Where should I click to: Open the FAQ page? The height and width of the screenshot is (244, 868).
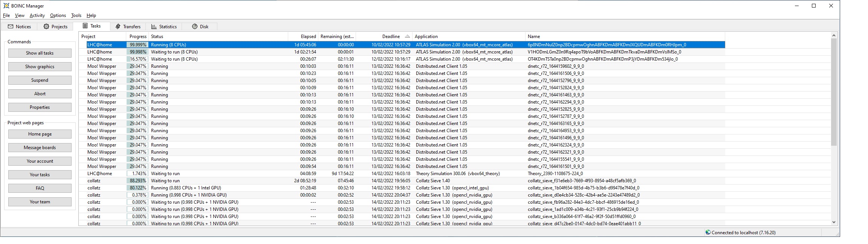point(40,188)
